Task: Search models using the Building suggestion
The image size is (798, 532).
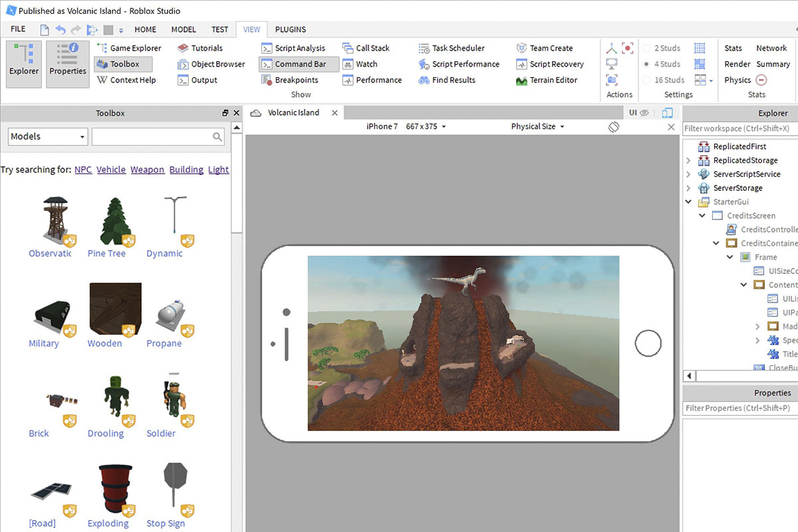Action: pyautogui.click(x=186, y=170)
